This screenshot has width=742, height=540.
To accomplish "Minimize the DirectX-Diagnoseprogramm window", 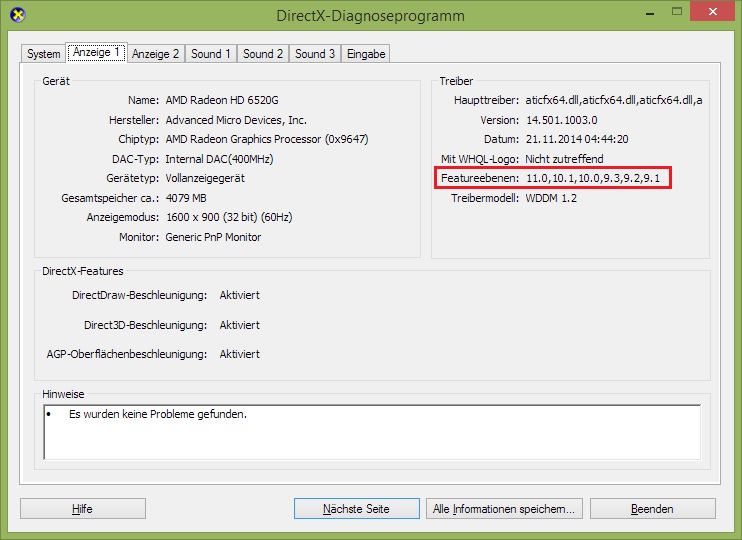I will 650,12.
